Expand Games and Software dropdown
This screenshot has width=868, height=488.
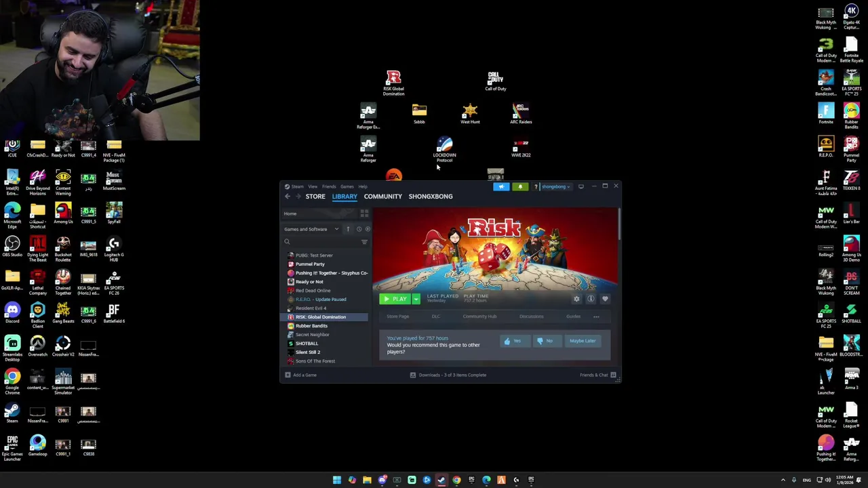pyautogui.click(x=311, y=229)
